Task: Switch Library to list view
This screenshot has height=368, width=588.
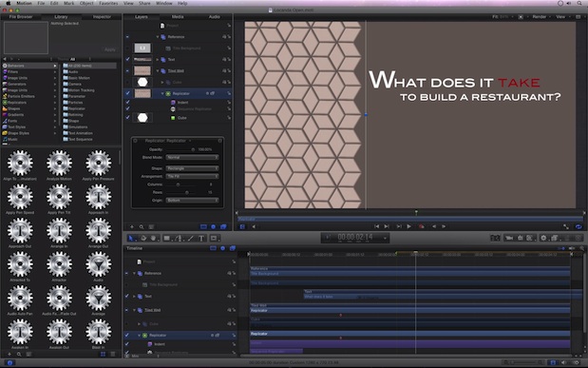Action: (112, 354)
